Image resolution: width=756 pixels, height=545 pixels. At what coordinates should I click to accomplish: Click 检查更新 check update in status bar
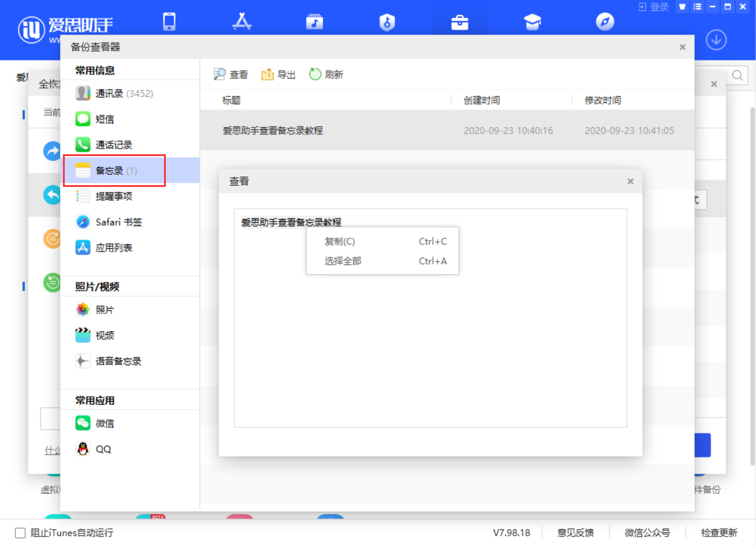pos(720,533)
